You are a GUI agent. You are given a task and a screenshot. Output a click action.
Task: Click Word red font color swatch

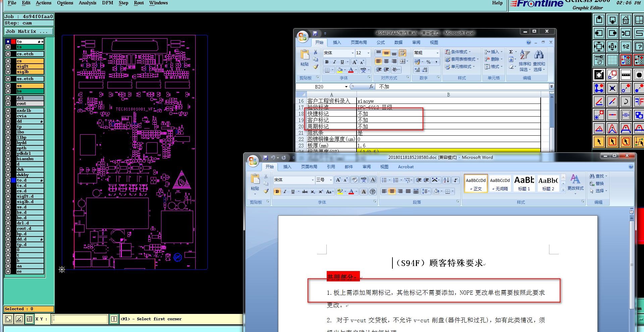pos(351,192)
